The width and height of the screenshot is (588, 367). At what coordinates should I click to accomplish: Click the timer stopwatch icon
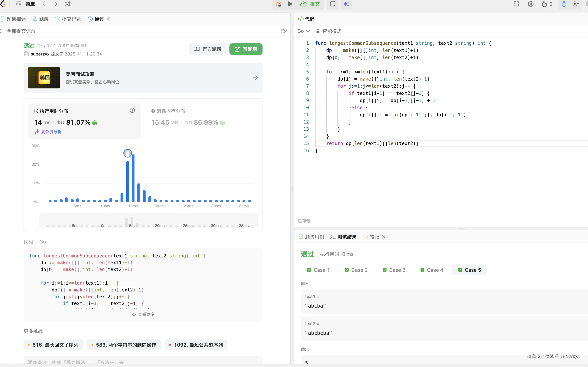pyautogui.click(x=564, y=4)
